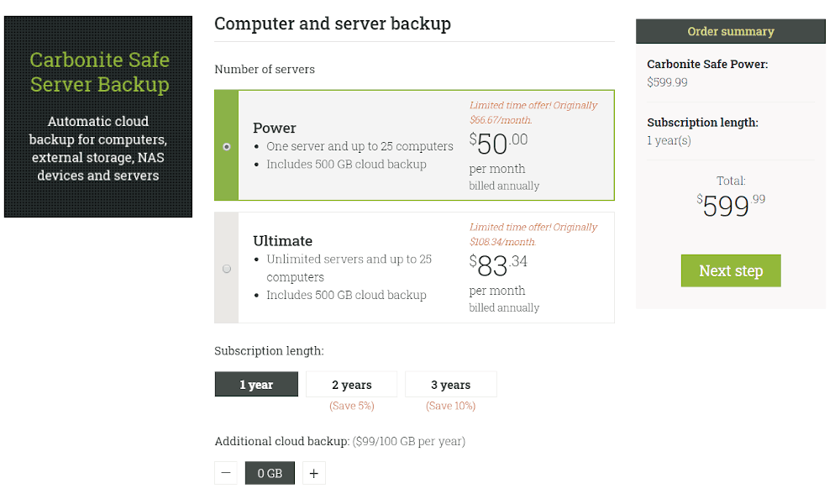Increase additional cloud backup with plus button
This screenshot has width=840, height=504.
tap(314, 473)
